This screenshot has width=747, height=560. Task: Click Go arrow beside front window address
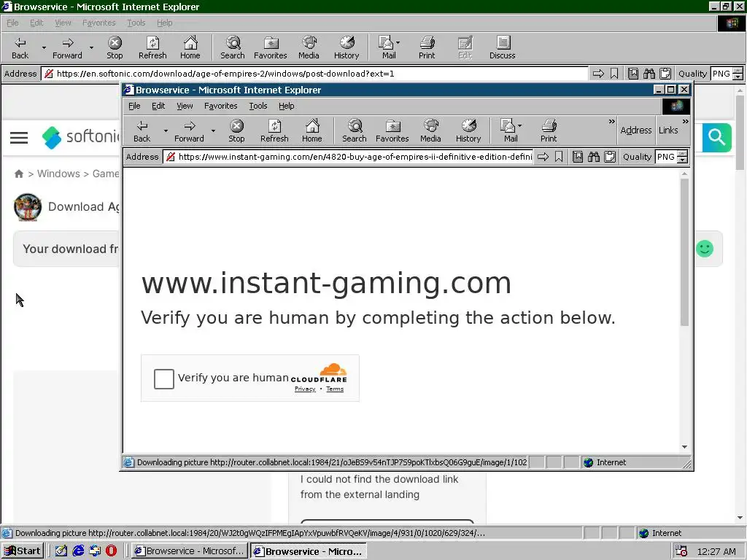pyautogui.click(x=543, y=157)
